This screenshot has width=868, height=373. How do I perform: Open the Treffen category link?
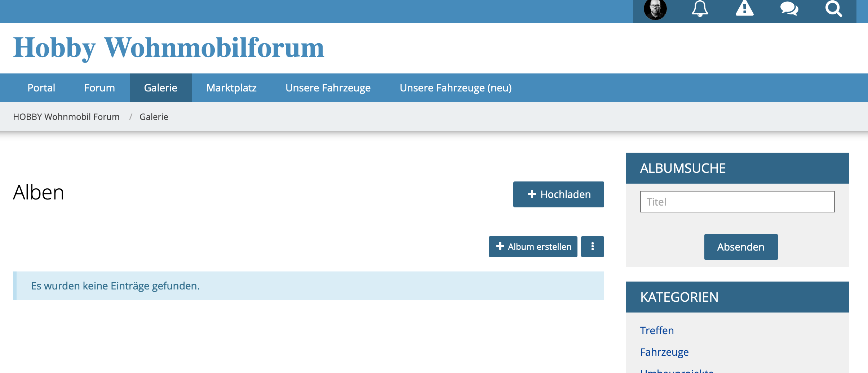[657, 331]
